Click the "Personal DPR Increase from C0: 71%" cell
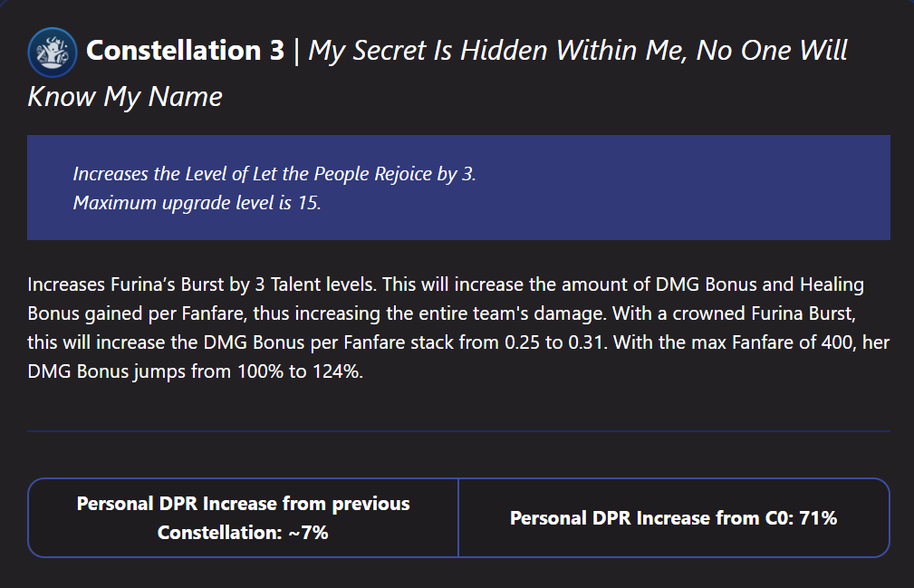Image resolution: width=914 pixels, height=588 pixels. tap(673, 518)
